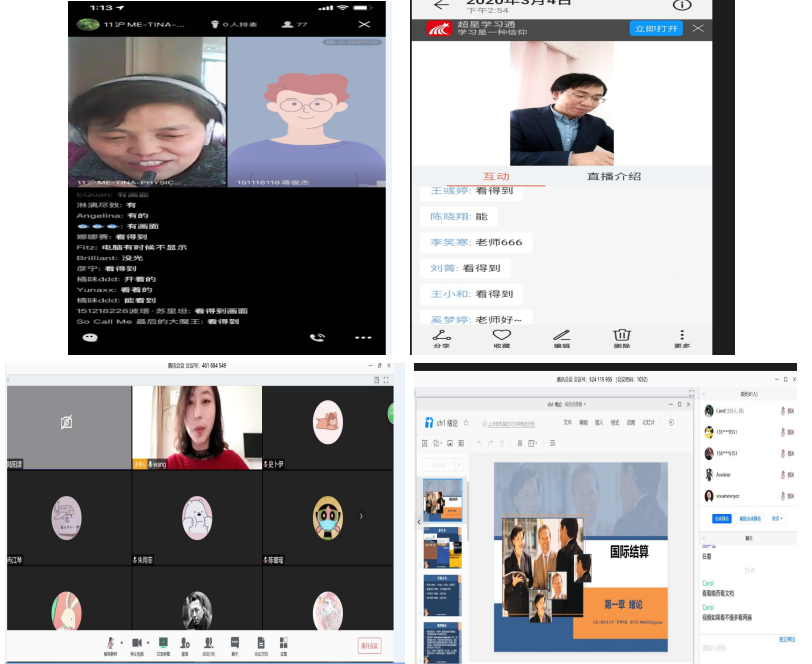This screenshot has width=812, height=664.
Task: Tap the phone call icon below chat
Action: click(318, 338)
